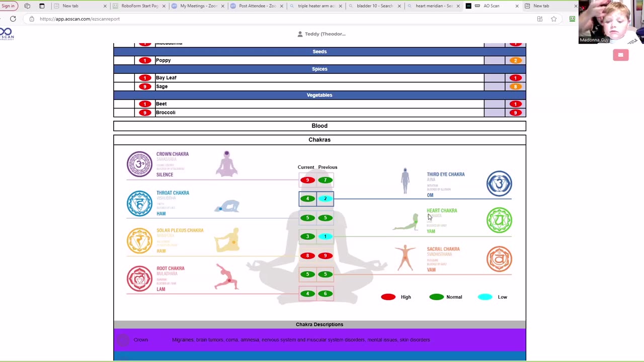Viewport: 644px width, 362px height.
Task: Click the Solar Plexus Chakra symbol icon
Action: pos(139,241)
